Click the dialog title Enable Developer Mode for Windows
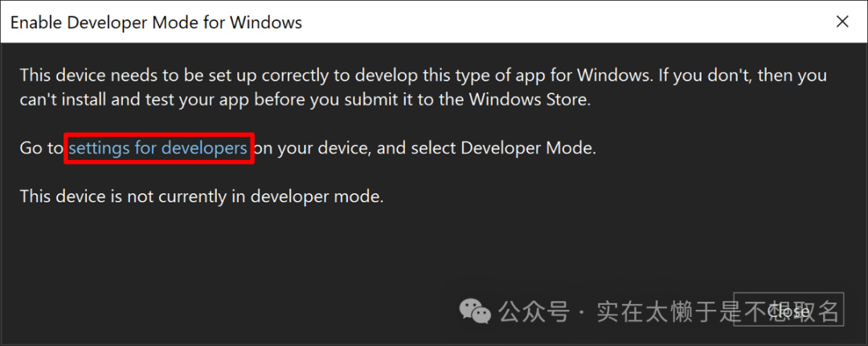Viewport: 868px width, 346px height. [x=156, y=22]
